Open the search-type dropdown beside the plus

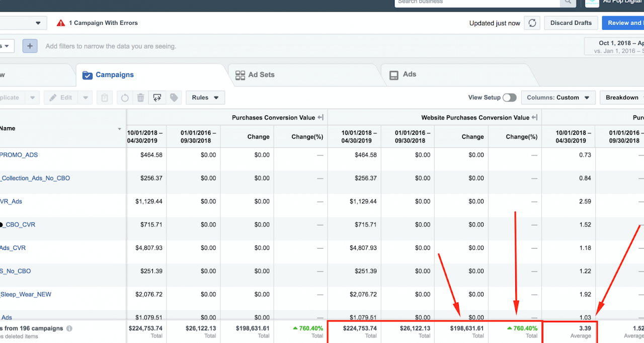tap(7, 46)
